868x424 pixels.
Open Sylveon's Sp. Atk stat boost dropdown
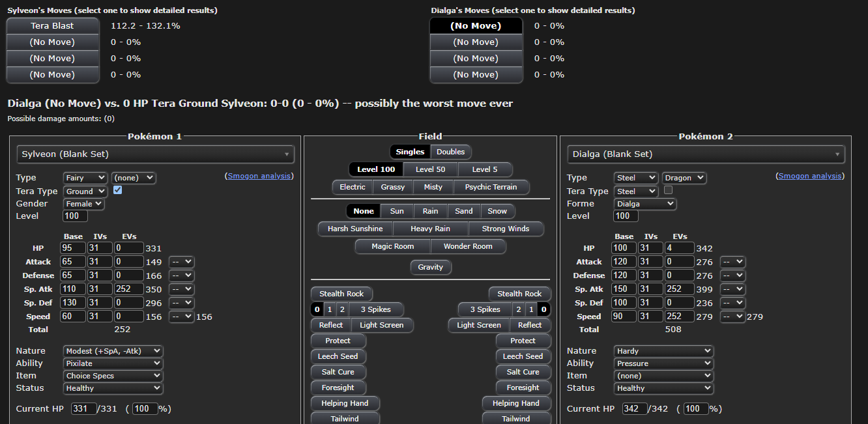coord(181,289)
